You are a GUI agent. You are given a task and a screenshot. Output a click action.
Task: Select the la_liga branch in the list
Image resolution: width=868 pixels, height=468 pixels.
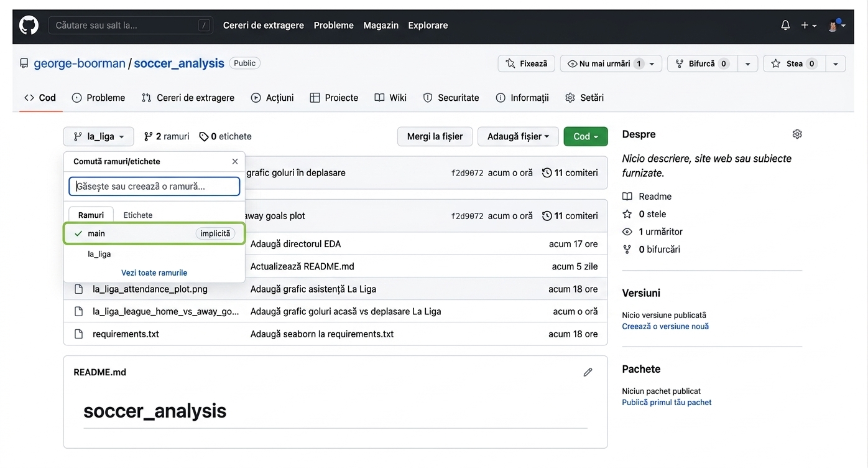tap(154, 254)
